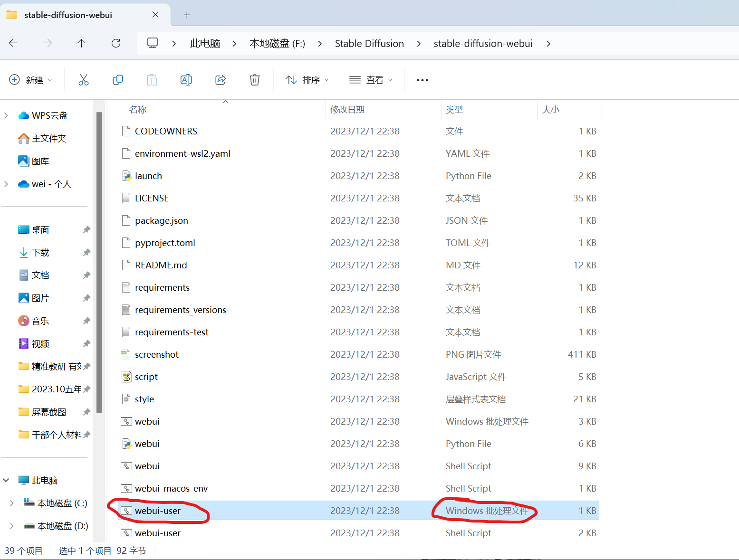739x560 pixels.
Task: Click the CODEOWNERS file icon
Action: pos(126,131)
